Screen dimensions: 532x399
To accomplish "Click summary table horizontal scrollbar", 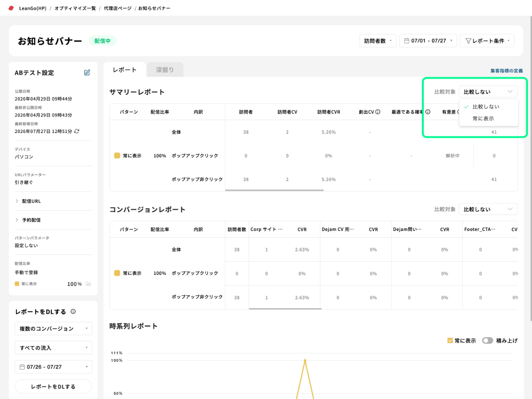I will [x=274, y=190].
